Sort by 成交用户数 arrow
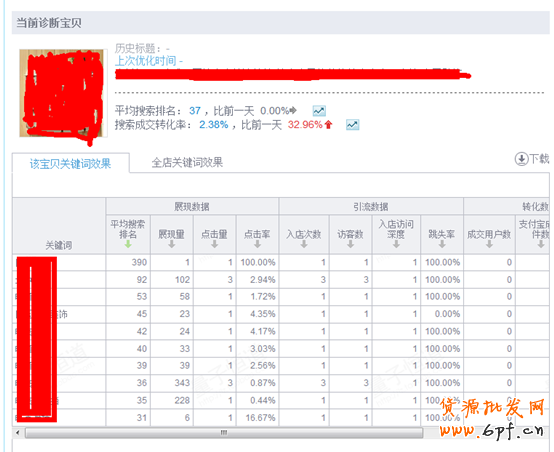554x452 pixels. pyautogui.click(x=489, y=244)
